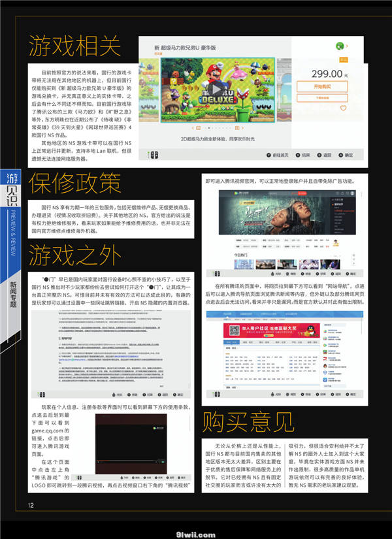Open last thumbnail under 今日热门

[330, 265]
